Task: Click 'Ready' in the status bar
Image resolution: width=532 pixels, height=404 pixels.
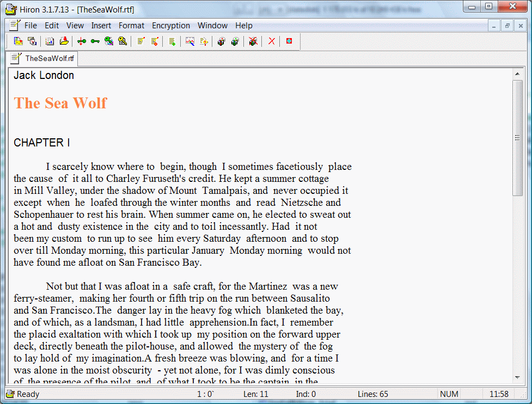Action: click(28, 394)
